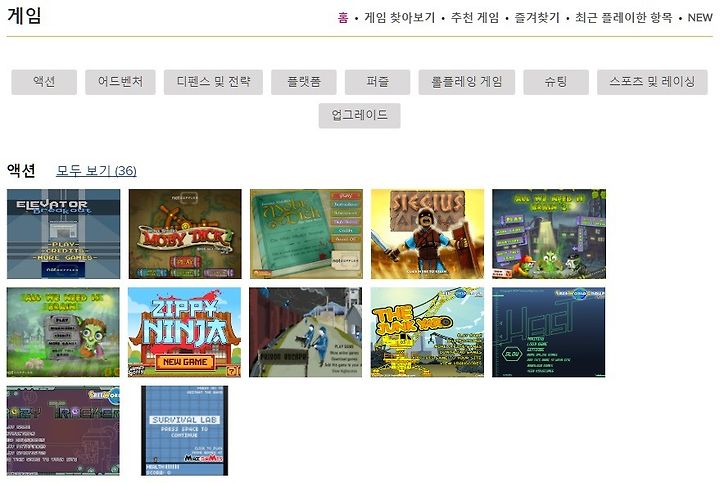Pick the 퍼즐 category button
Viewport: 720px width, 483px height.
pyautogui.click(x=377, y=82)
